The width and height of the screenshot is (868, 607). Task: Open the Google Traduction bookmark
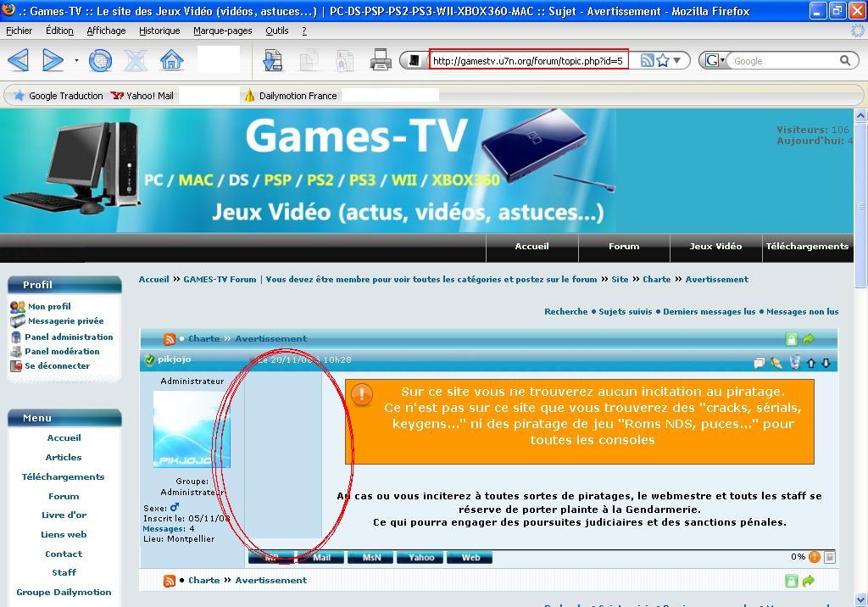(58, 96)
